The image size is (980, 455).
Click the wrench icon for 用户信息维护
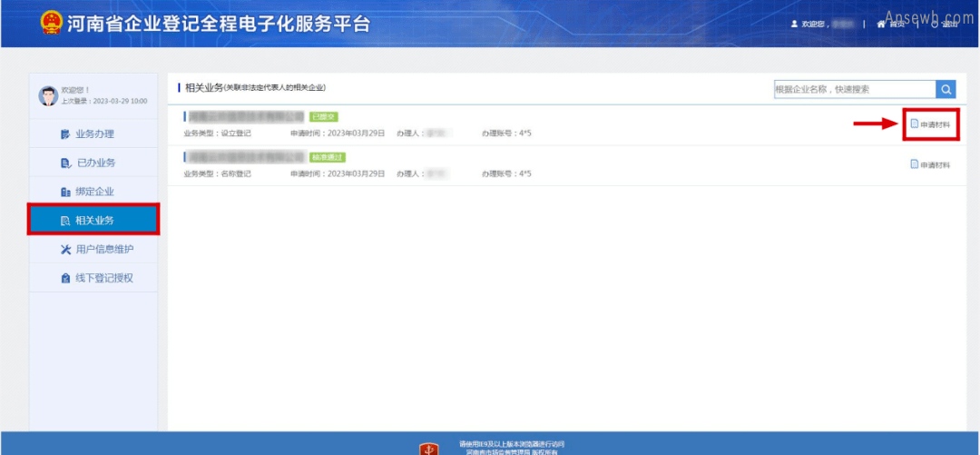[x=65, y=249]
